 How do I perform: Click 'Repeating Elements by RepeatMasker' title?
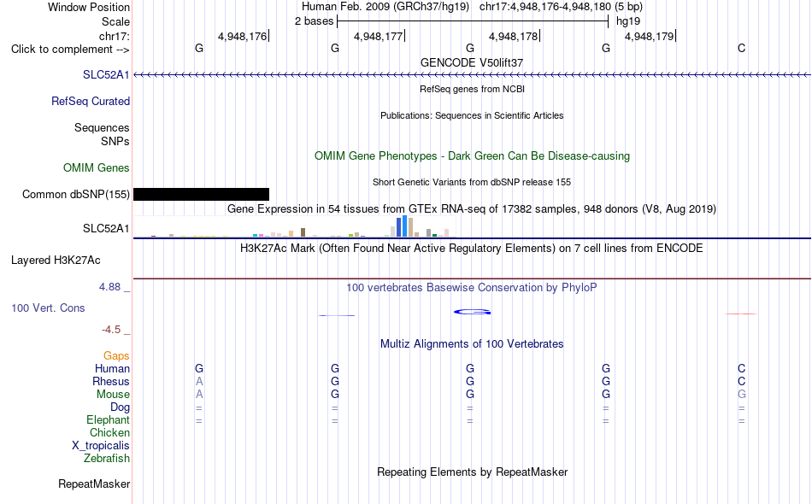coord(473,472)
